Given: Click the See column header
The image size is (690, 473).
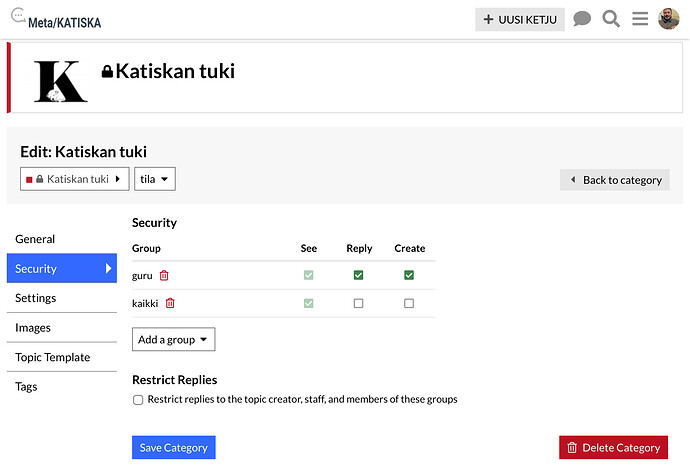Looking at the screenshot, I should click(x=308, y=248).
